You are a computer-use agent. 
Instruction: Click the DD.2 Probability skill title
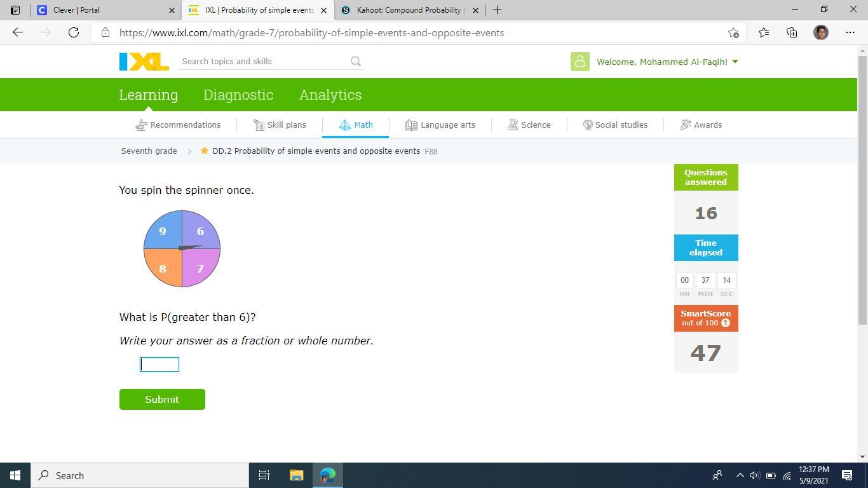point(316,151)
